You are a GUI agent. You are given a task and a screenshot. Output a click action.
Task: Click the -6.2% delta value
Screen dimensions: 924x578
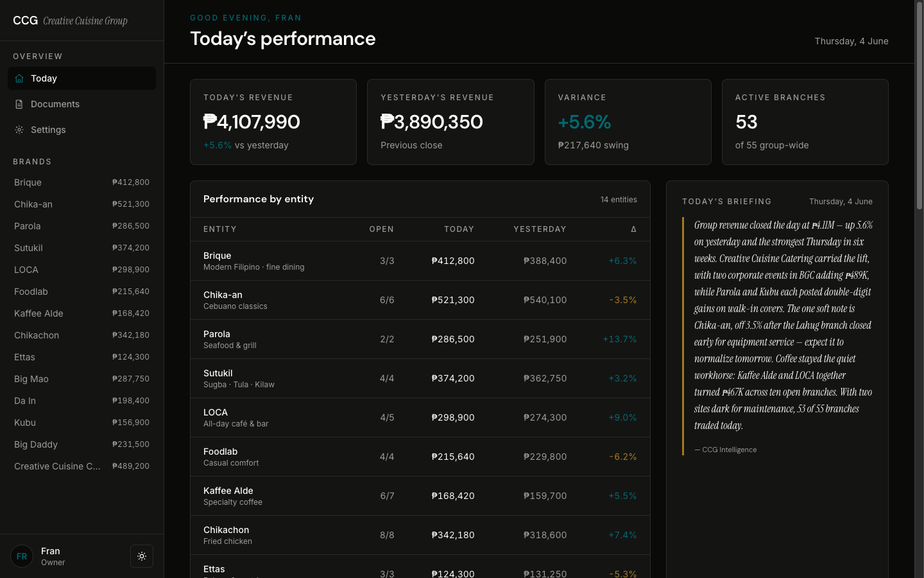pyautogui.click(x=623, y=457)
